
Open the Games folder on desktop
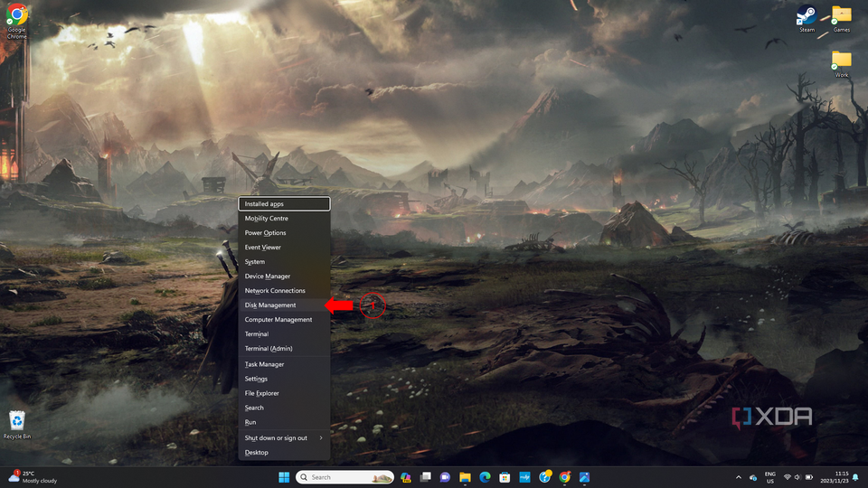[x=842, y=19]
